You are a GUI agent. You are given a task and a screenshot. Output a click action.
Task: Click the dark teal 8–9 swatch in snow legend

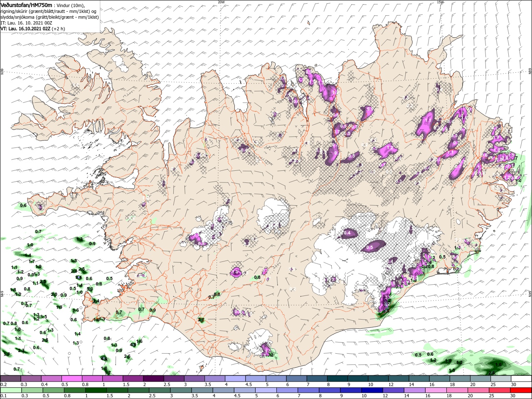(337, 379)
